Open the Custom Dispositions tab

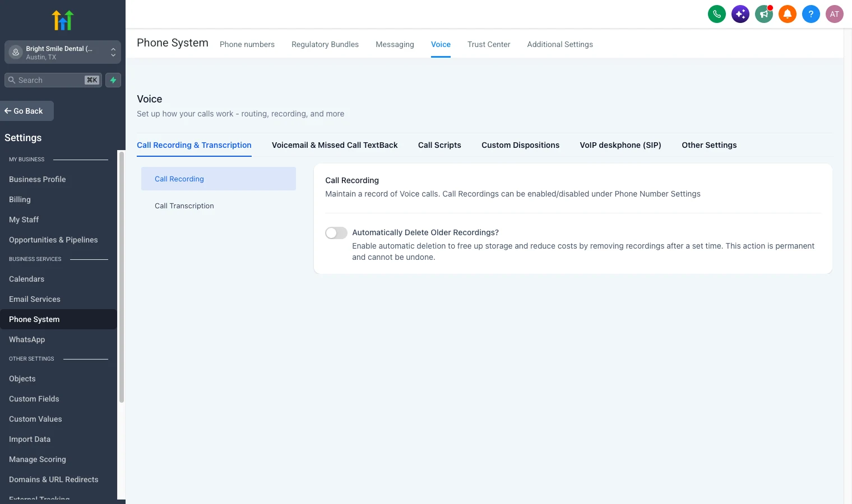(x=520, y=145)
